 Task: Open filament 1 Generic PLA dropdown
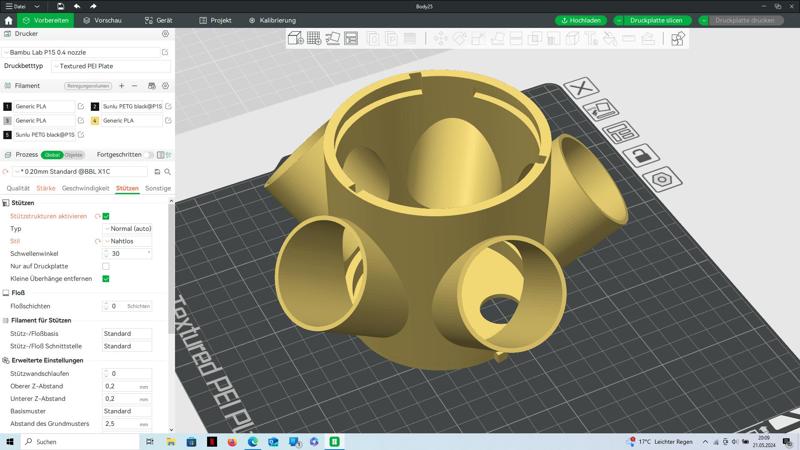point(44,106)
